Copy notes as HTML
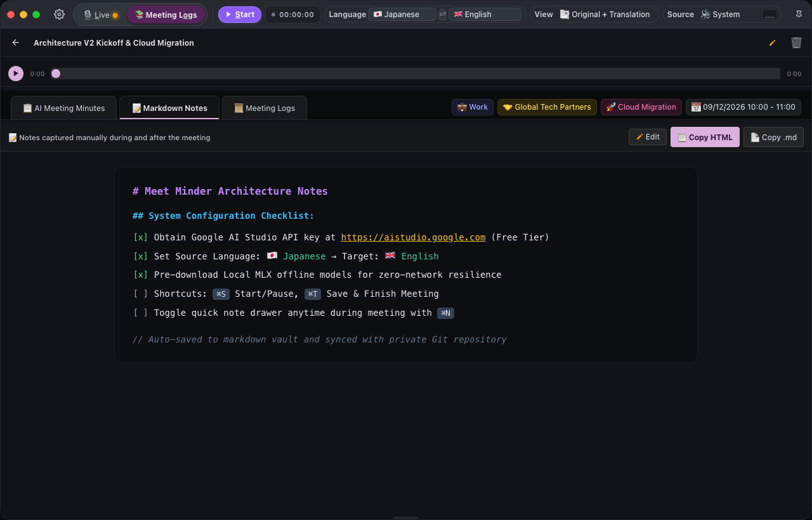The height and width of the screenshot is (520, 812). pyautogui.click(x=705, y=137)
